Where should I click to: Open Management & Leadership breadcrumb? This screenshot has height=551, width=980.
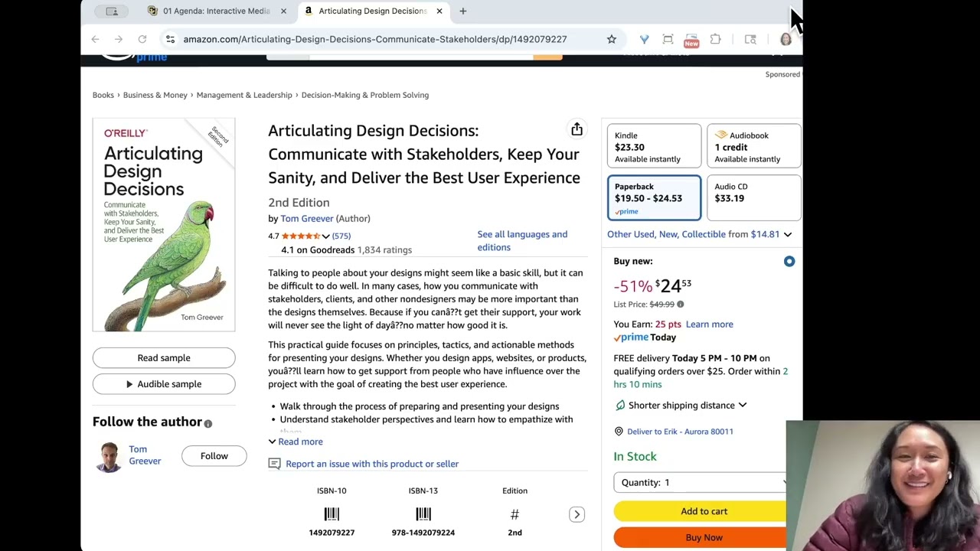tap(244, 95)
